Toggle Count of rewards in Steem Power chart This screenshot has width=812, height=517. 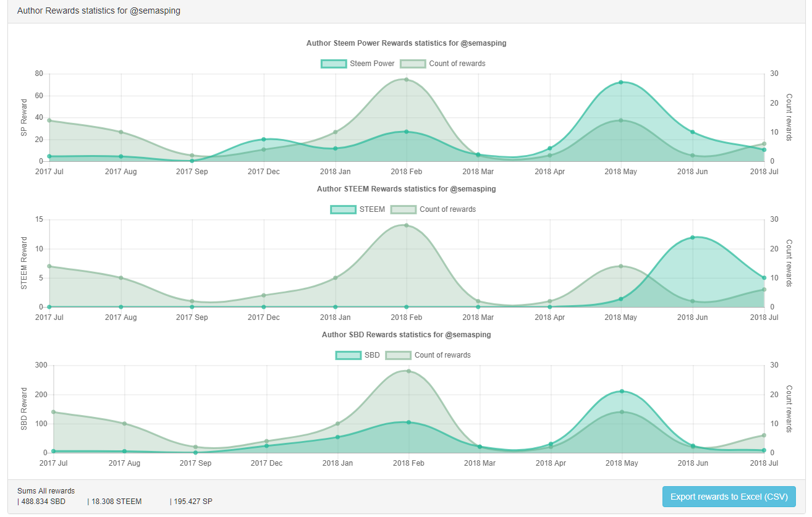point(413,64)
